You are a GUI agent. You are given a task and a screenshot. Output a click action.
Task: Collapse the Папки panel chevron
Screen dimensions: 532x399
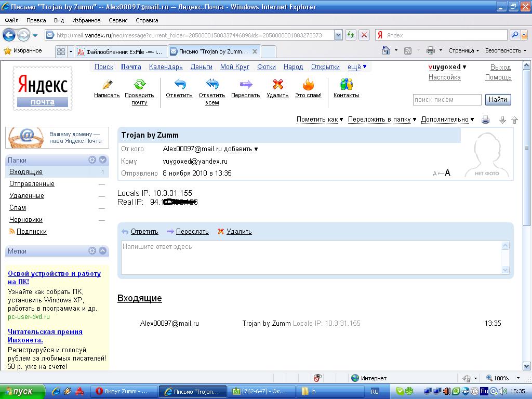click(103, 160)
